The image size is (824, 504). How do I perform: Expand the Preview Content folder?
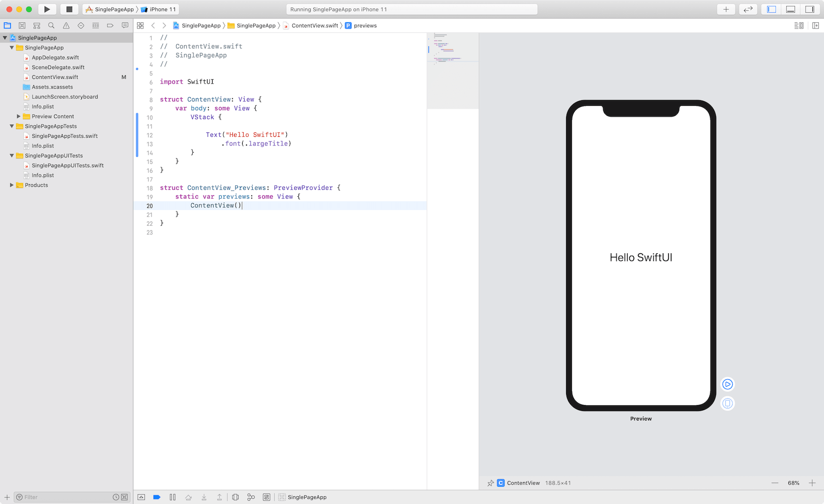19,116
